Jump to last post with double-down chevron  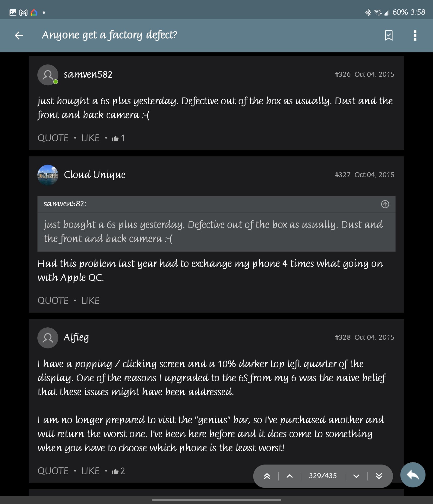(379, 476)
